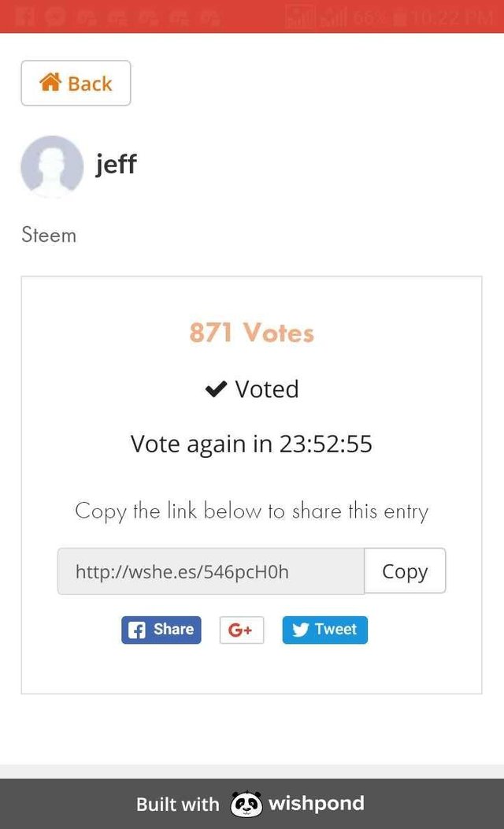Click the Twitter bird icon
This screenshot has height=829, width=504.
300,630
